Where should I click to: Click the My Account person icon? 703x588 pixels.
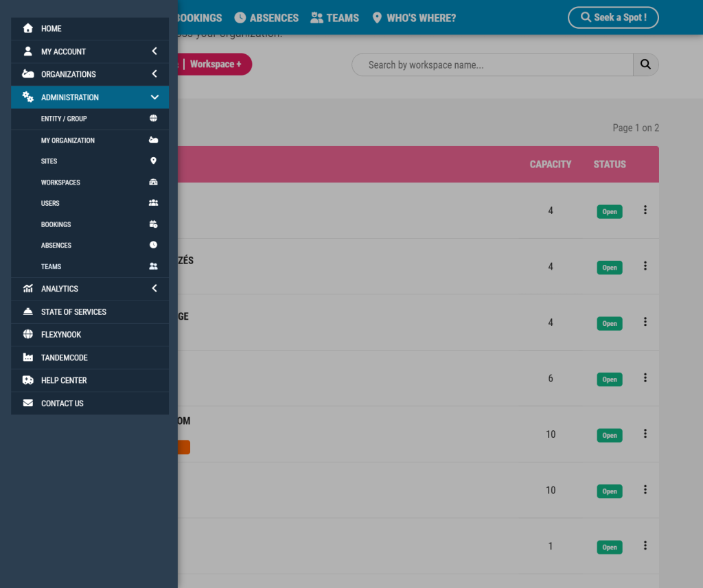pos(27,51)
